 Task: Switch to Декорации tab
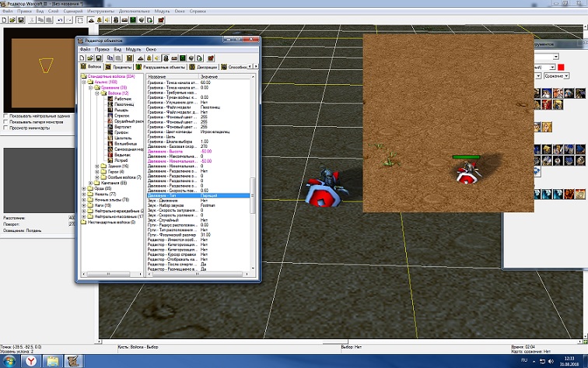pyautogui.click(x=203, y=67)
